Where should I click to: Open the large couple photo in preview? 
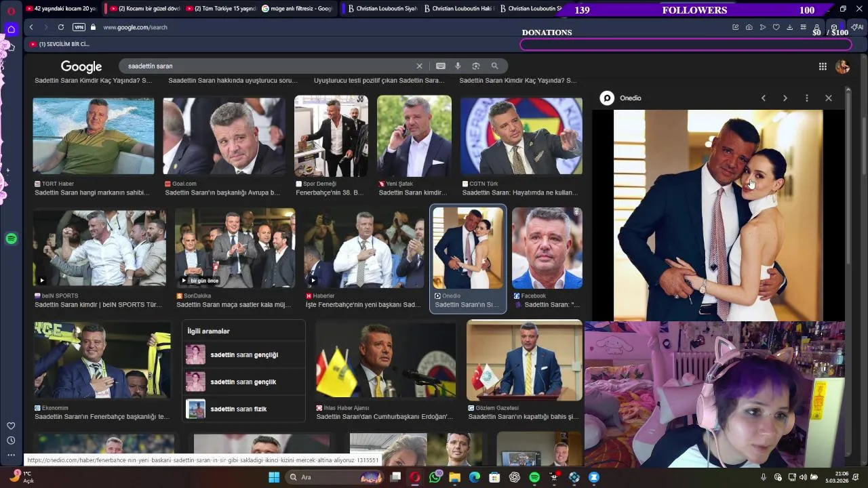click(x=718, y=216)
